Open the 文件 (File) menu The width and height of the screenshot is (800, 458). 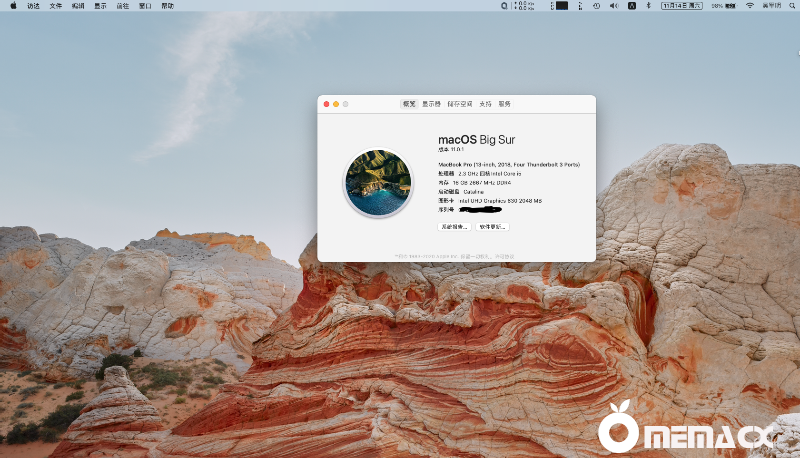pos(56,6)
